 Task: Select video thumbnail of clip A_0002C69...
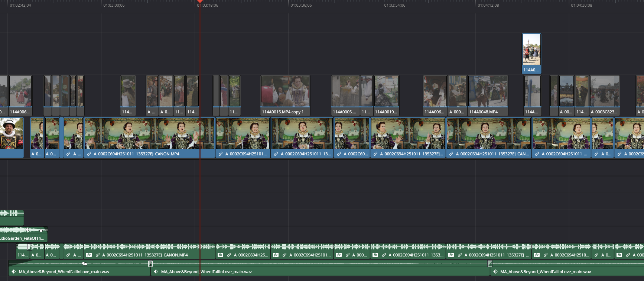pos(352,134)
